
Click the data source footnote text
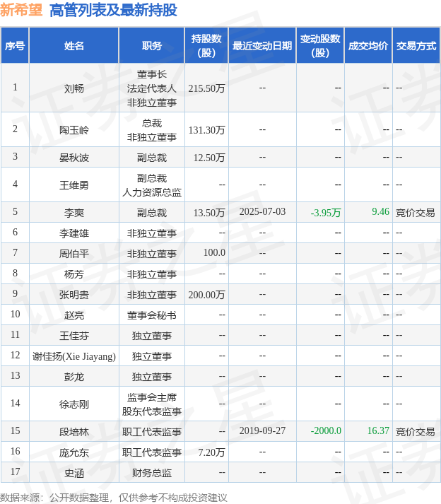[x=114, y=498]
